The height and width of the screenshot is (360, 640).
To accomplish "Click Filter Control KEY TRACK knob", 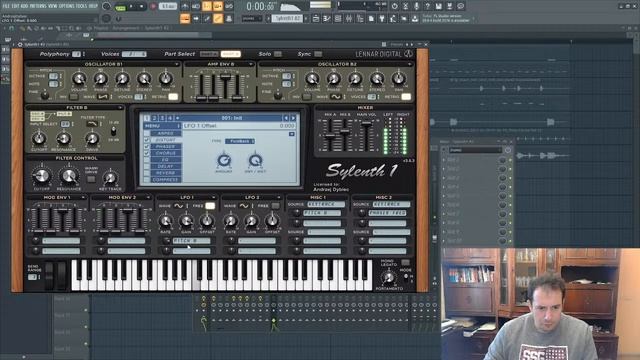I will point(109,178).
